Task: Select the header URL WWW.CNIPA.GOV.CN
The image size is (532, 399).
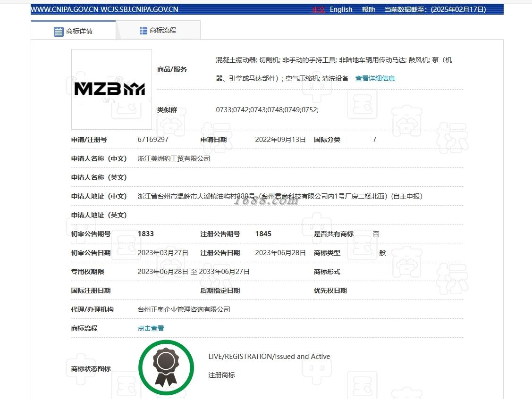Action: click(x=65, y=9)
